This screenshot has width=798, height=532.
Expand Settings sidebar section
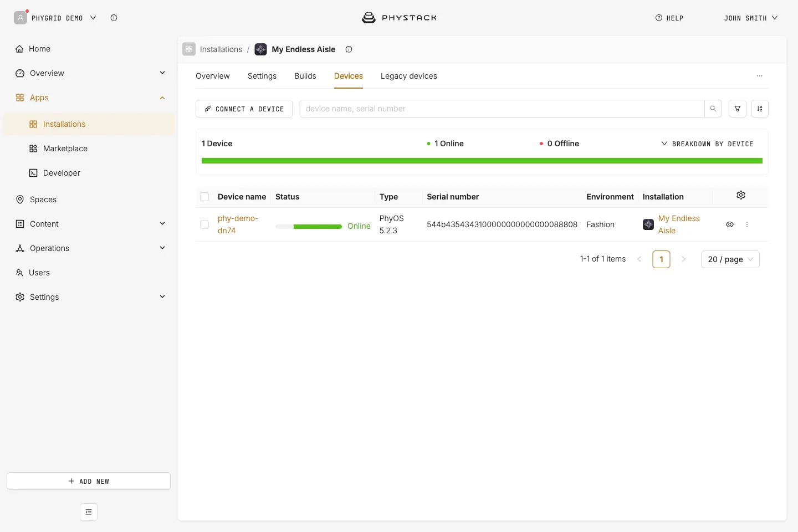click(x=162, y=297)
